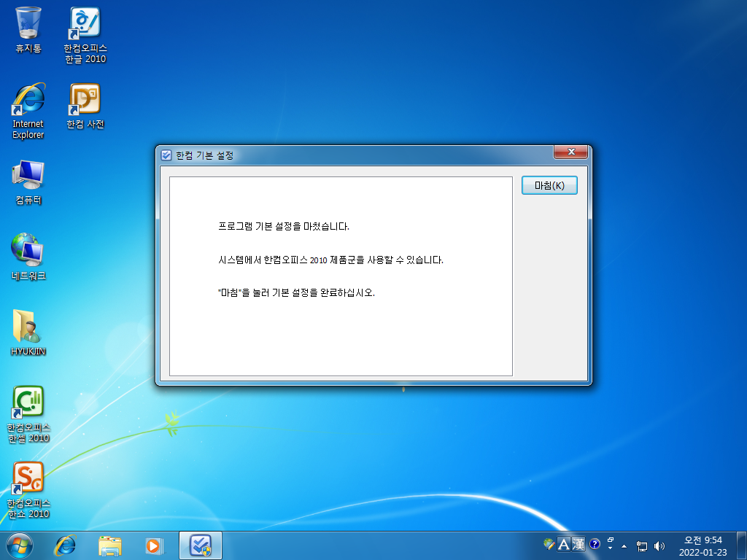747x560 pixels.
Task: Close the 한컴 기본 설정 dialog
Action: point(570,152)
